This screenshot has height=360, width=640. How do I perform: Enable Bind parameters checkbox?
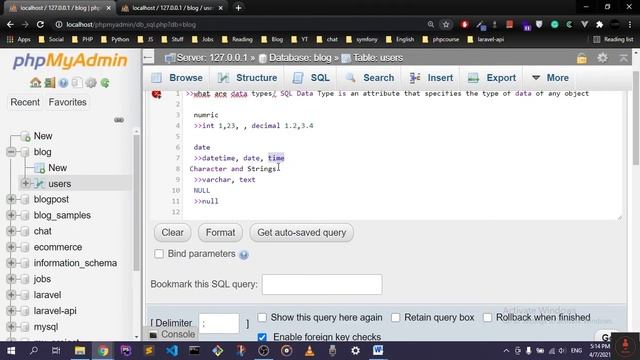pos(159,254)
